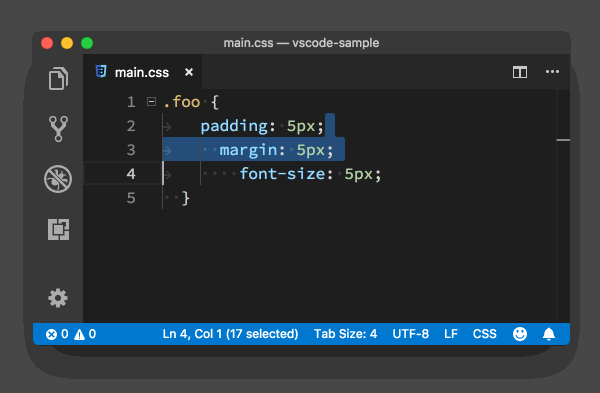Select CSS language mode in status bar
Screen dimensions: 600x393
[484, 334]
